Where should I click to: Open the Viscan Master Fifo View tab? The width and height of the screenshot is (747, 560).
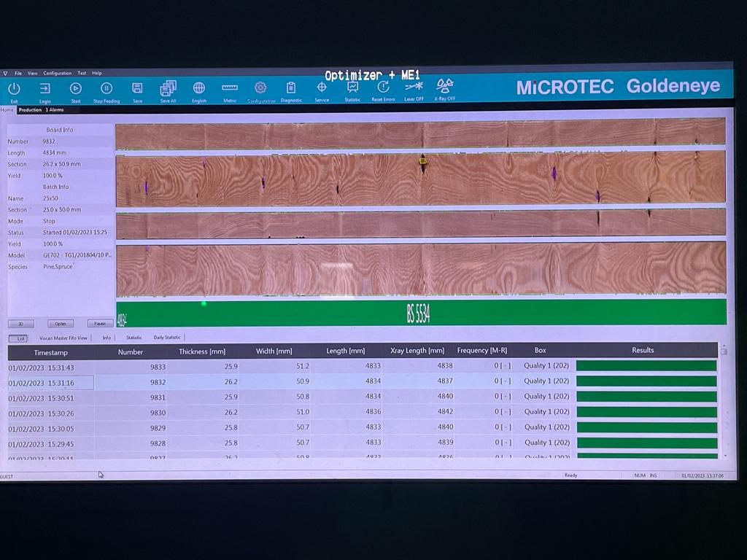[63, 338]
